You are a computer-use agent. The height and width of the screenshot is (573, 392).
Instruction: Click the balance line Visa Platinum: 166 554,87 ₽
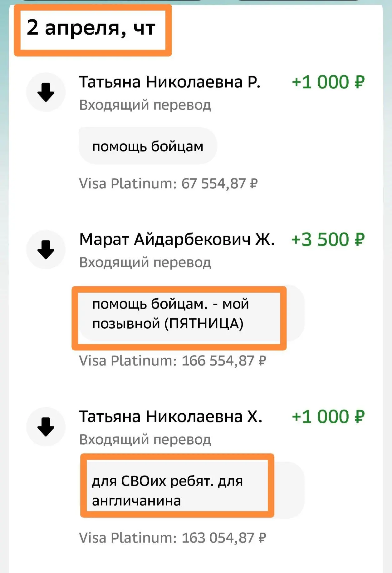pos(172,361)
